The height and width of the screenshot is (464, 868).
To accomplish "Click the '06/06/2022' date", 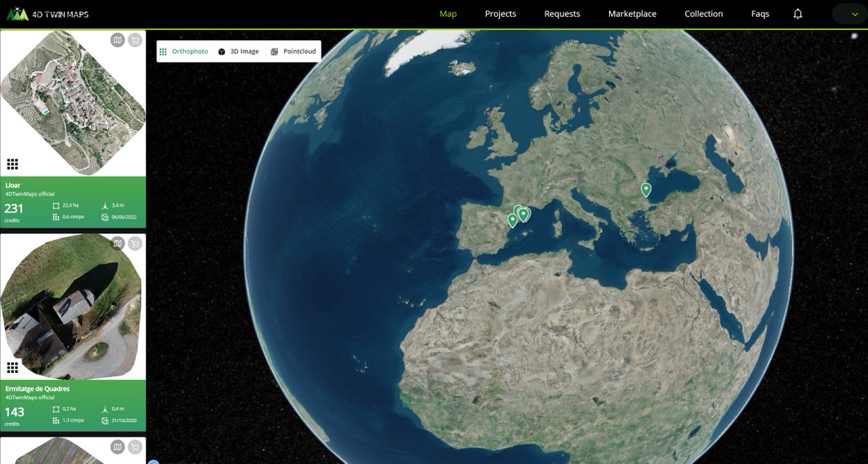I will [x=124, y=217].
